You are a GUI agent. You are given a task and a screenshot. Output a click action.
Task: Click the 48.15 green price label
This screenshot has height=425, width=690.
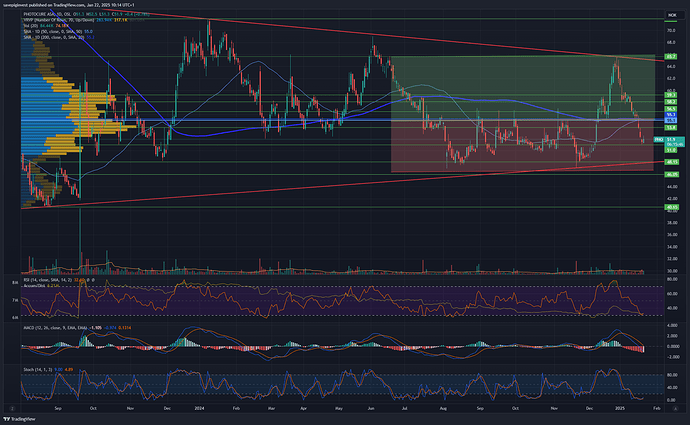click(672, 162)
